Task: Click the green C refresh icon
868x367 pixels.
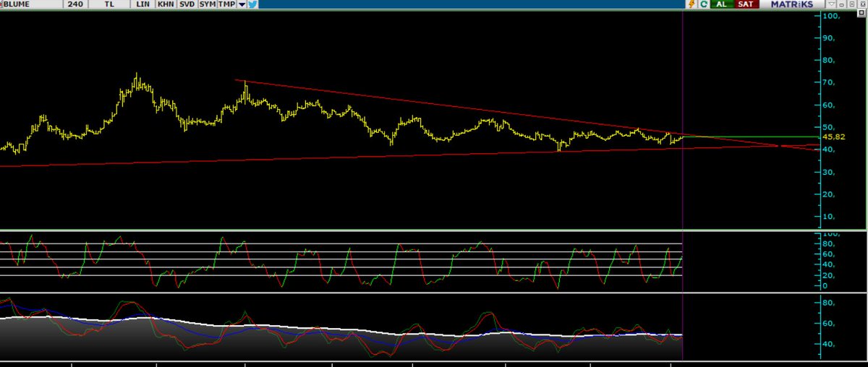Action: (704, 4)
